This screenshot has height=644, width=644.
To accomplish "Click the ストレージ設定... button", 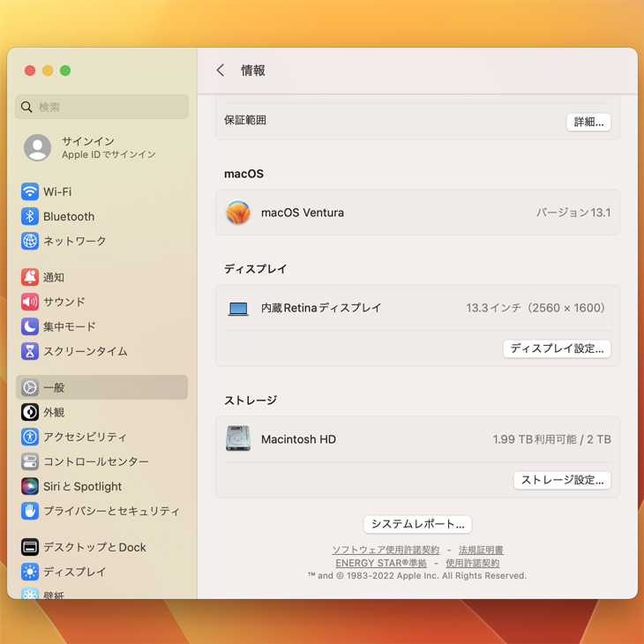I will click(x=562, y=480).
